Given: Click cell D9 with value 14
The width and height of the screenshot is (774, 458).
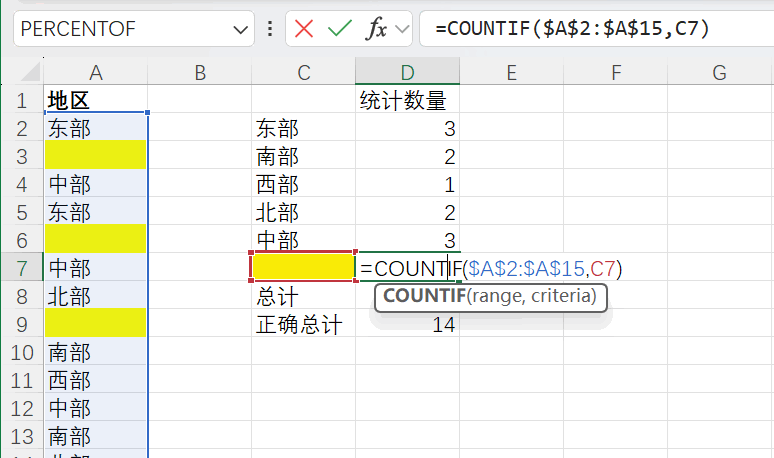Looking at the screenshot, I should (x=408, y=324).
